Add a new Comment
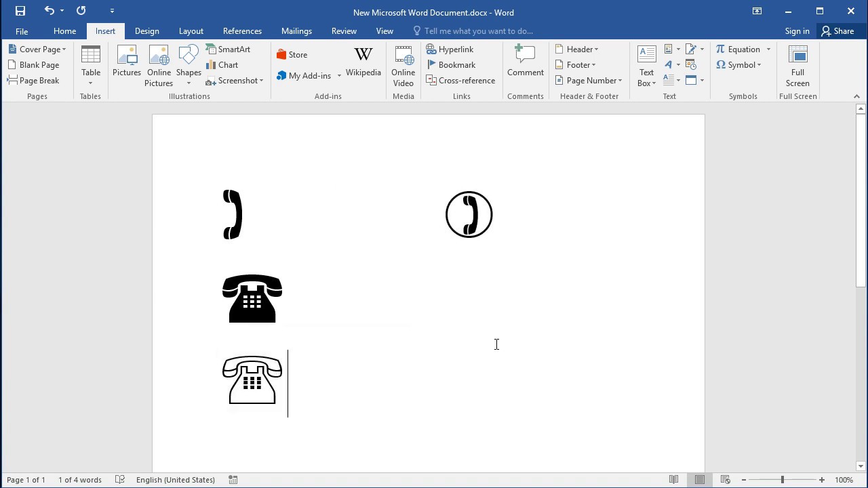 pos(526,61)
